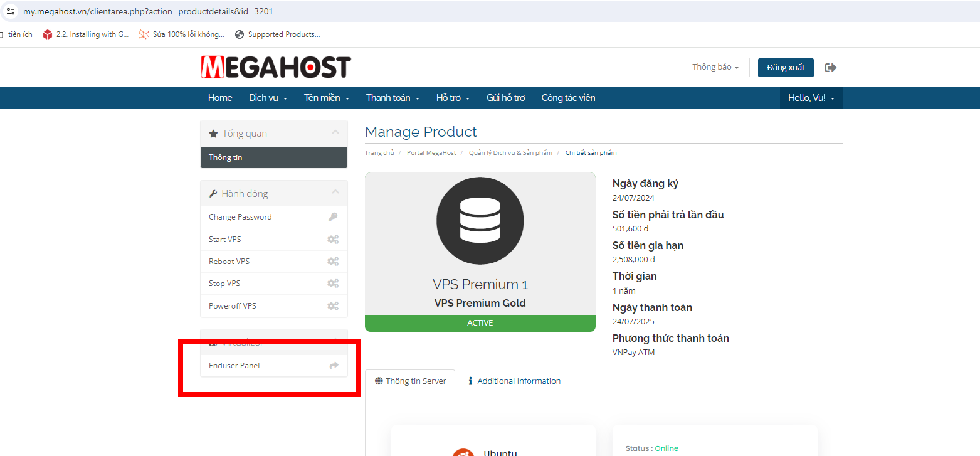Expand the Hello, Vu! account menu
The height and width of the screenshot is (456, 980).
(811, 98)
